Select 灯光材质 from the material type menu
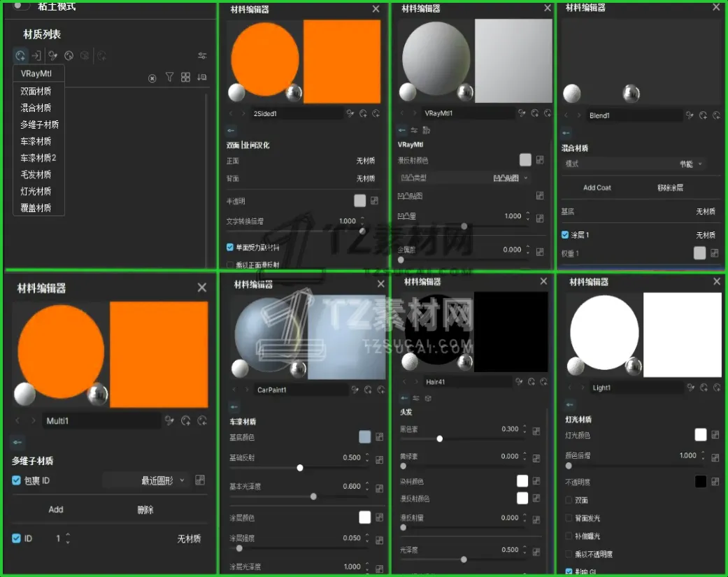 pos(36,191)
